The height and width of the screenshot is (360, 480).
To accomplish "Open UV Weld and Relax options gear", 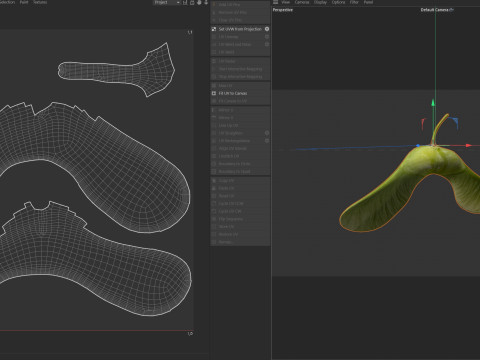I will [267, 44].
